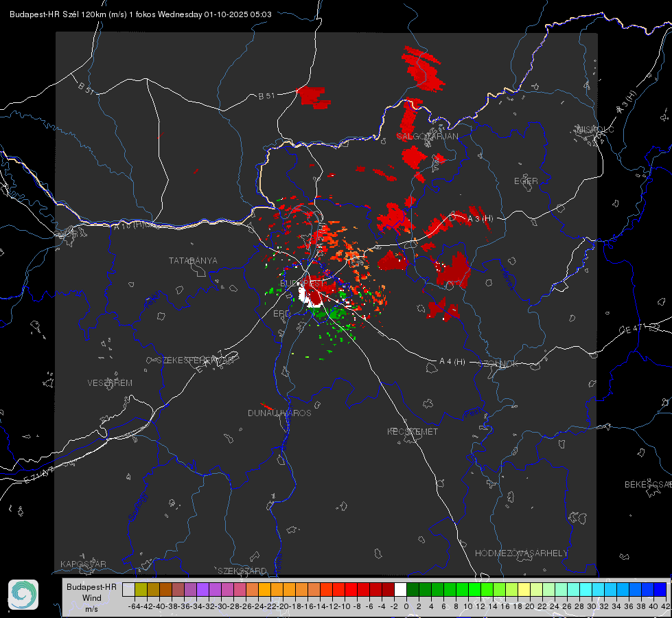
Task: Choose the dark red swatch between -4 and -2
Action: 389,590
